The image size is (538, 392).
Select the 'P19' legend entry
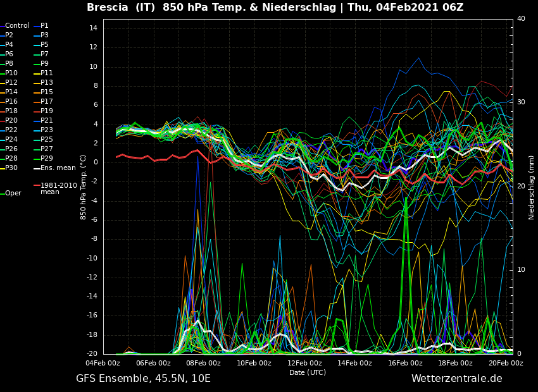click(43, 111)
